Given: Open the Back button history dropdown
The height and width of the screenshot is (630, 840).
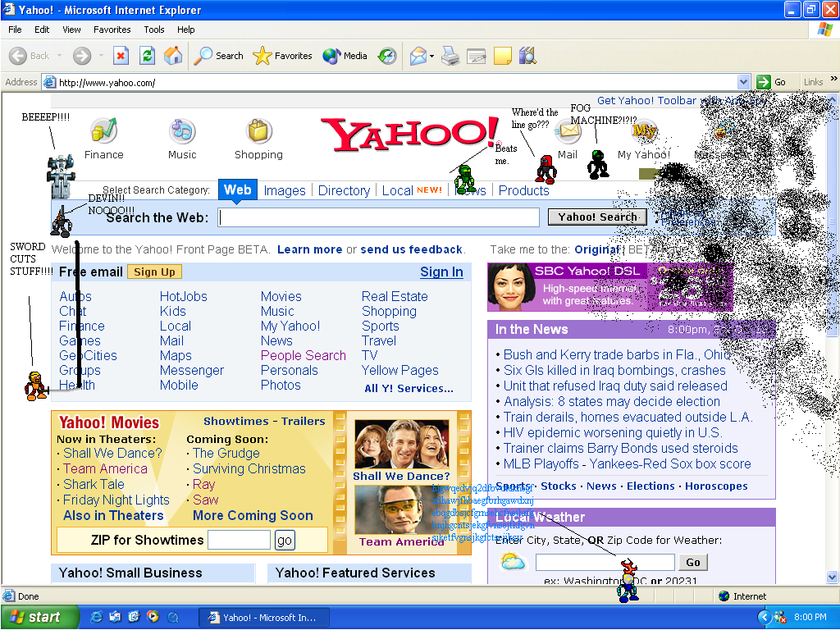Looking at the screenshot, I should point(59,56).
